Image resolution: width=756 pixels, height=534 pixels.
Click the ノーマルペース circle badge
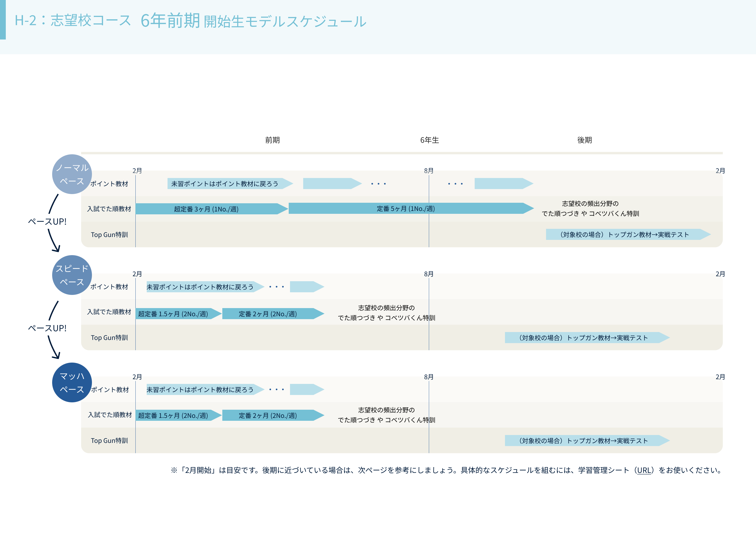click(72, 174)
